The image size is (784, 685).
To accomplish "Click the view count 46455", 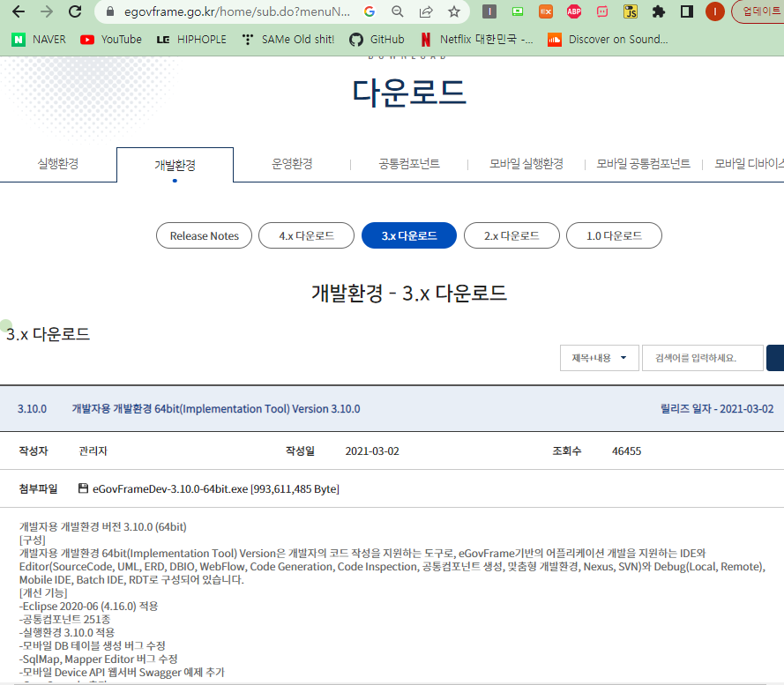I will tap(626, 451).
